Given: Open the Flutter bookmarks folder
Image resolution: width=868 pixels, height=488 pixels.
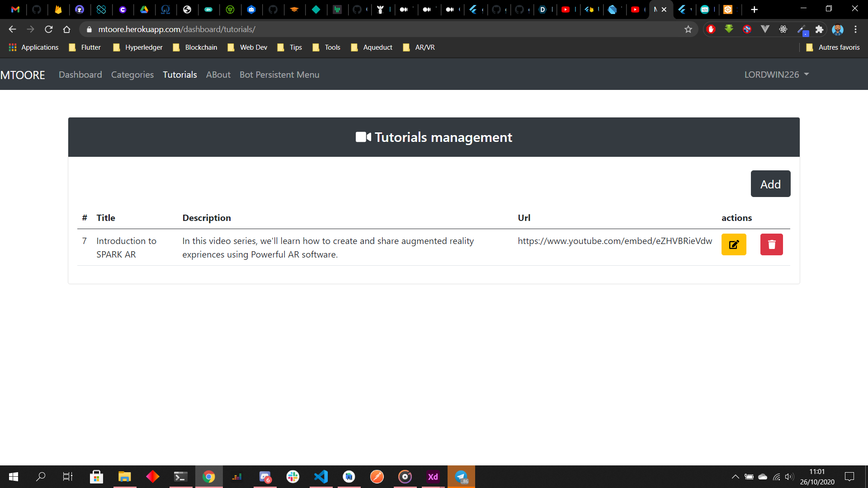Looking at the screenshot, I should click(x=85, y=47).
